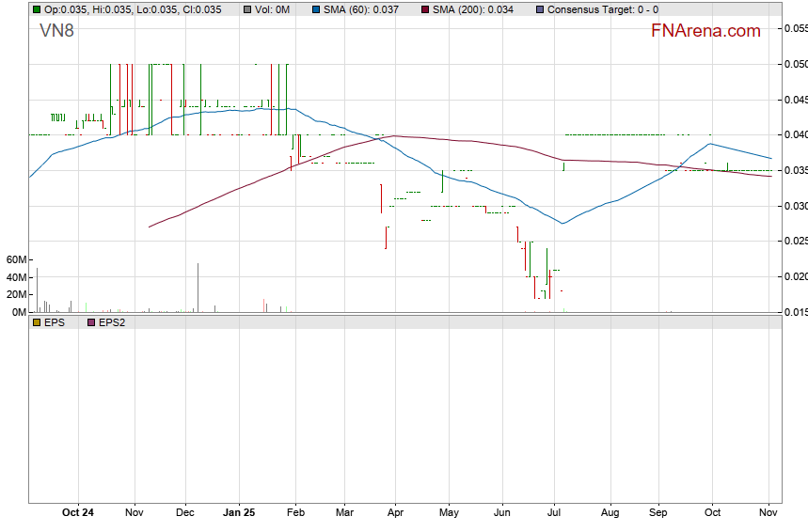Click the Jul label on time axis

pyautogui.click(x=555, y=513)
